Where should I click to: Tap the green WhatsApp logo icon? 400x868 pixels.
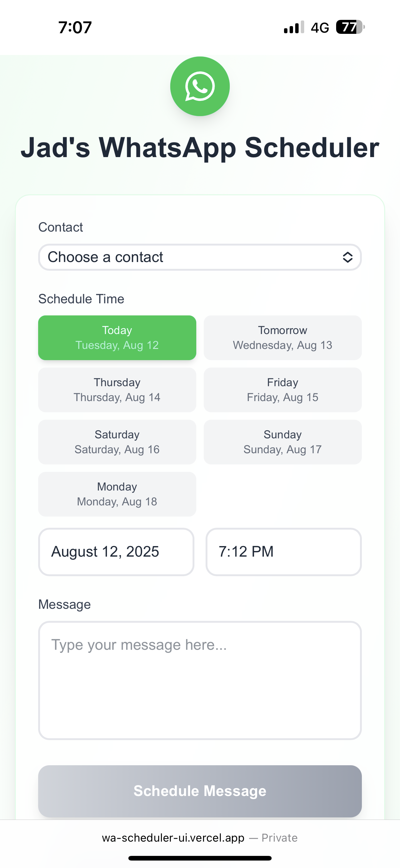200,86
